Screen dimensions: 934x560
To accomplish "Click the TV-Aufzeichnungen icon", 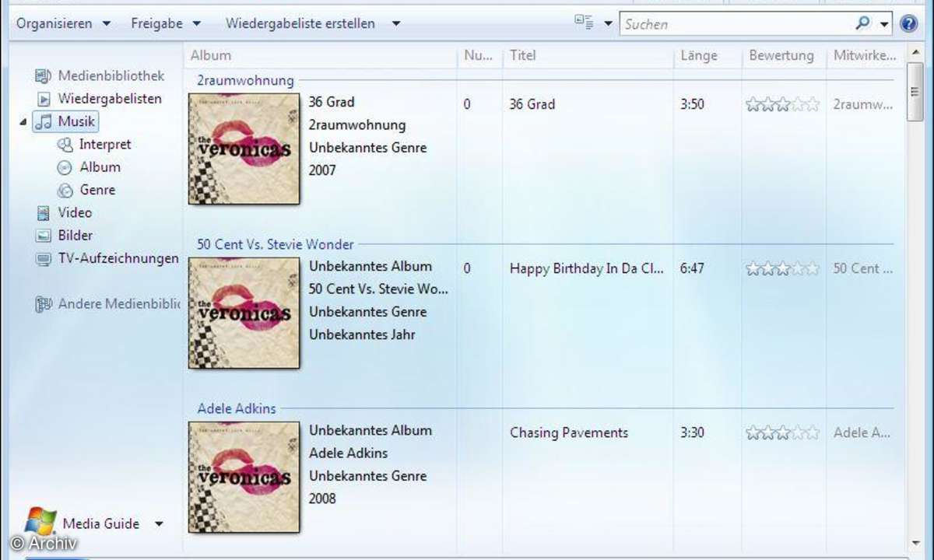I will coord(44,260).
